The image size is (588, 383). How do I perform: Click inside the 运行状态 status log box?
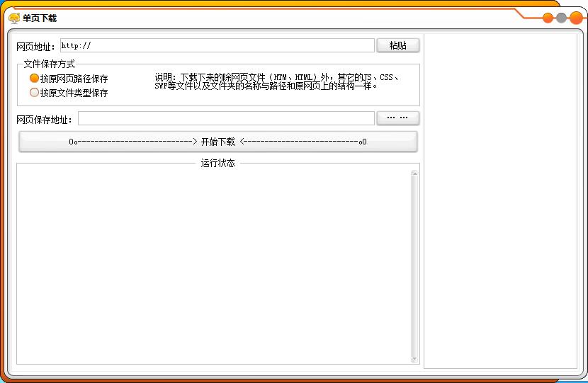[x=214, y=266]
